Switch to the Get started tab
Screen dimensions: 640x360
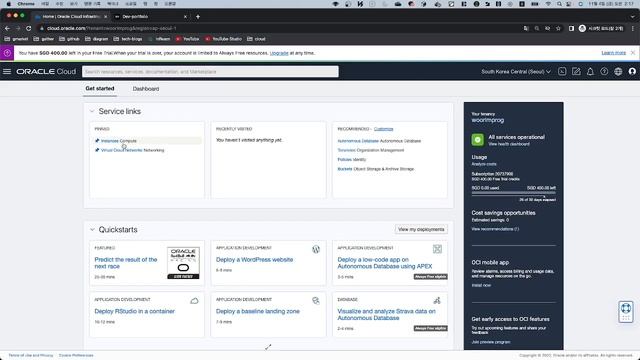pyautogui.click(x=100, y=89)
